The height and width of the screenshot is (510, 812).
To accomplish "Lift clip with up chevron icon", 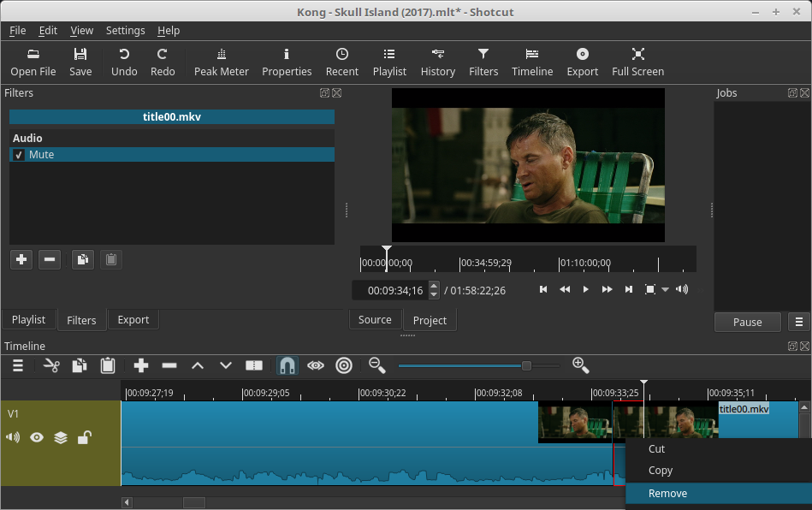I will click(x=198, y=366).
